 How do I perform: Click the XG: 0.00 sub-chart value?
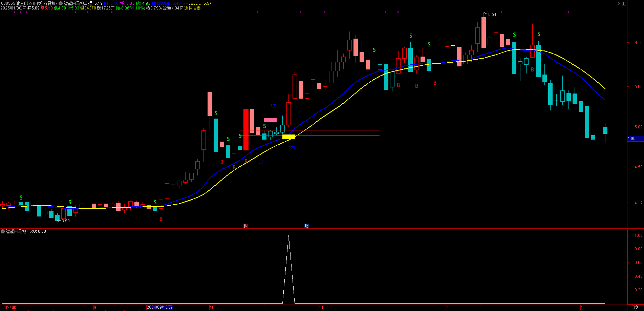38,231
